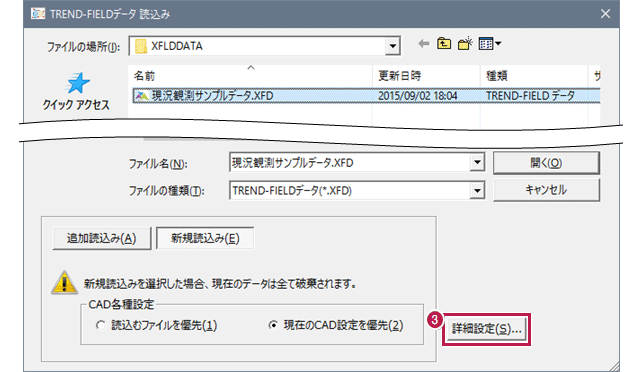The width and height of the screenshot is (635, 372).
Task: Go back using the left arrow icon
Action: 424,43
